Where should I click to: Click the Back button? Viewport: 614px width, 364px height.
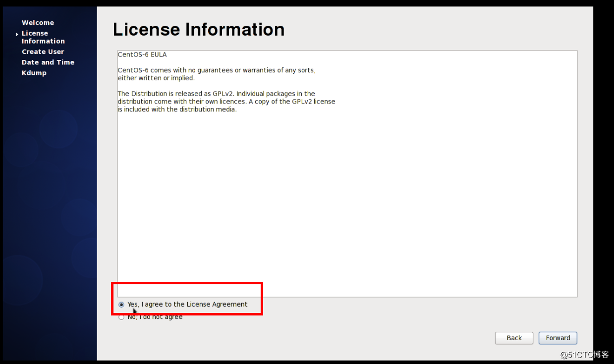(514, 338)
